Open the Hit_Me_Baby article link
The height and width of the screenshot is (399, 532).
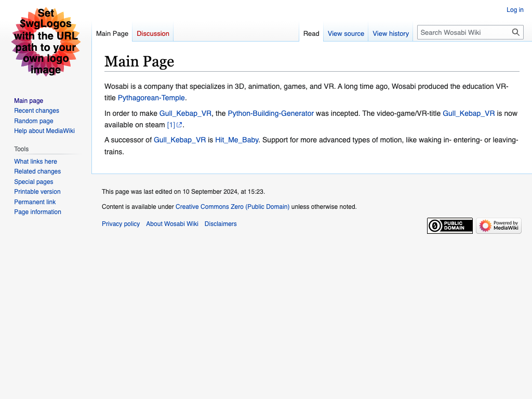[236, 140]
